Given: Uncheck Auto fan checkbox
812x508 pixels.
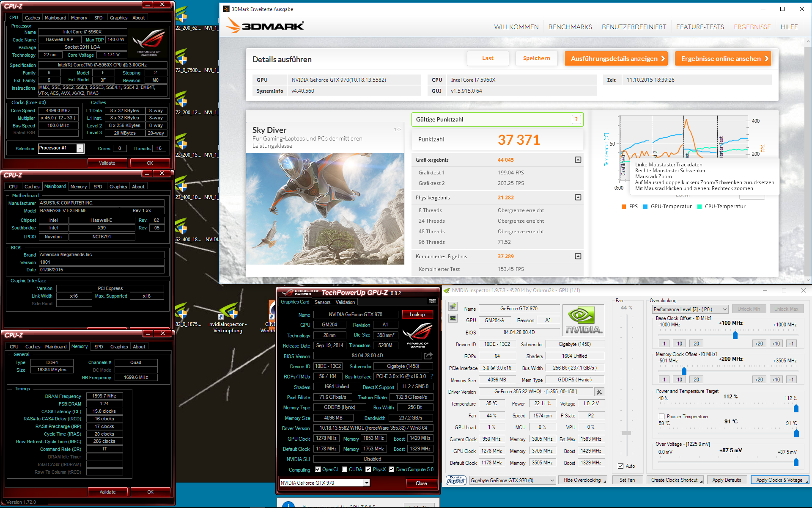Looking at the screenshot, I should click(621, 466).
